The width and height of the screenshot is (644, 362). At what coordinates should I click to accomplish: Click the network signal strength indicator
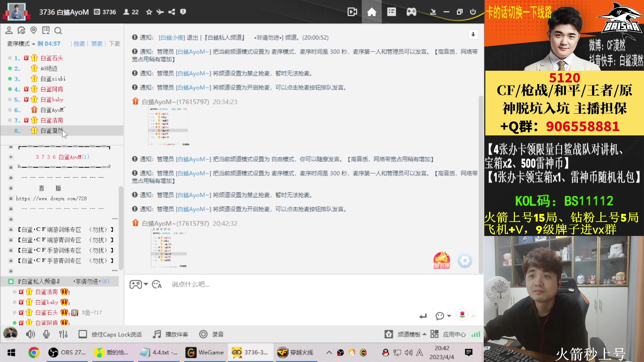(x=476, y=334)
